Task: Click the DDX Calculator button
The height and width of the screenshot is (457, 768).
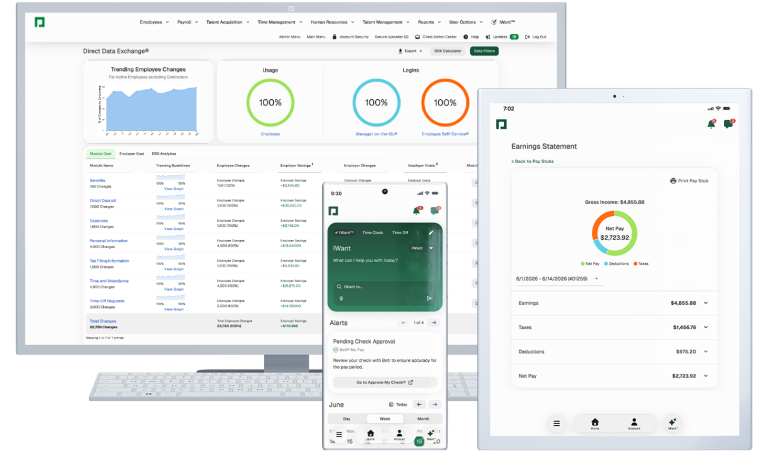Action: coord(448,51)
